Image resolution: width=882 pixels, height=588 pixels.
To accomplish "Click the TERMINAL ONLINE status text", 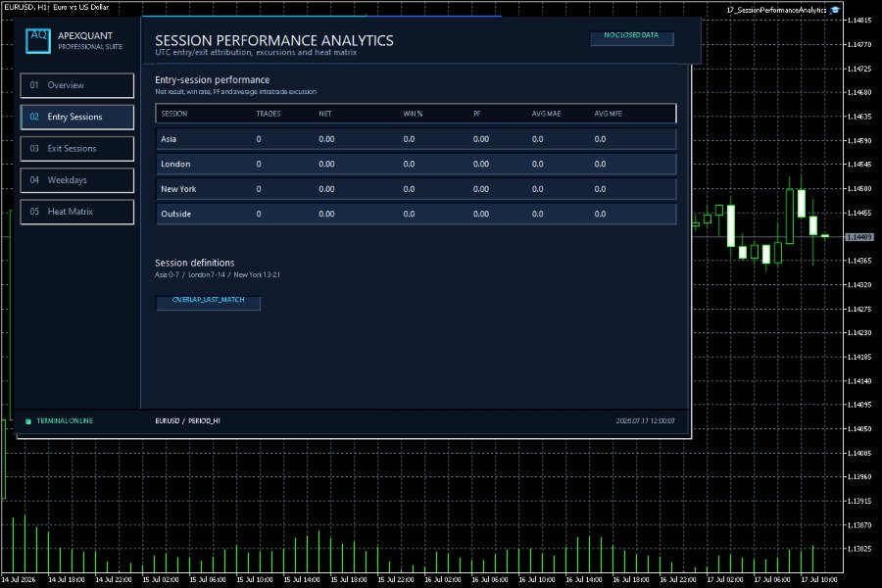I will pyautogui.click(x=65, y=420).
